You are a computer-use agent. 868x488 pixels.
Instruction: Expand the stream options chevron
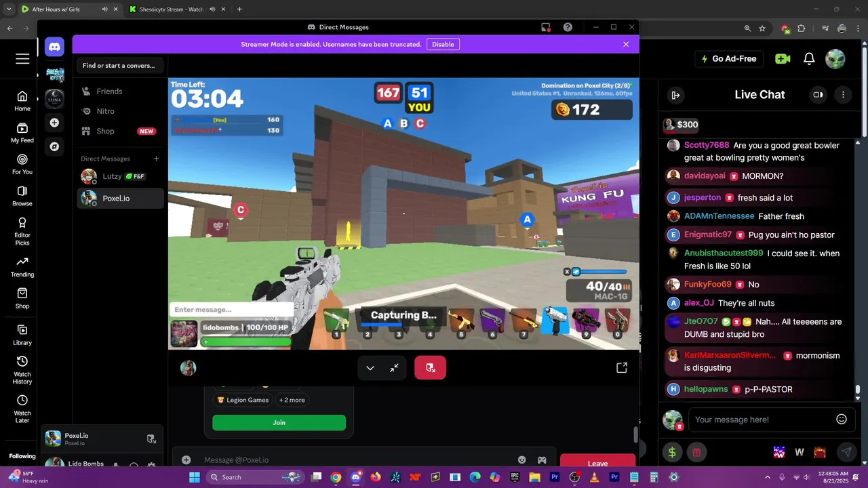coord(370,367)
